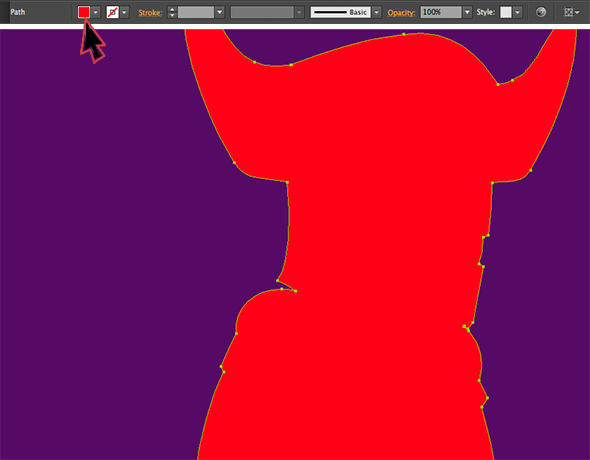
Task: Open the Stroke panel link
Action: coord(150,13)
